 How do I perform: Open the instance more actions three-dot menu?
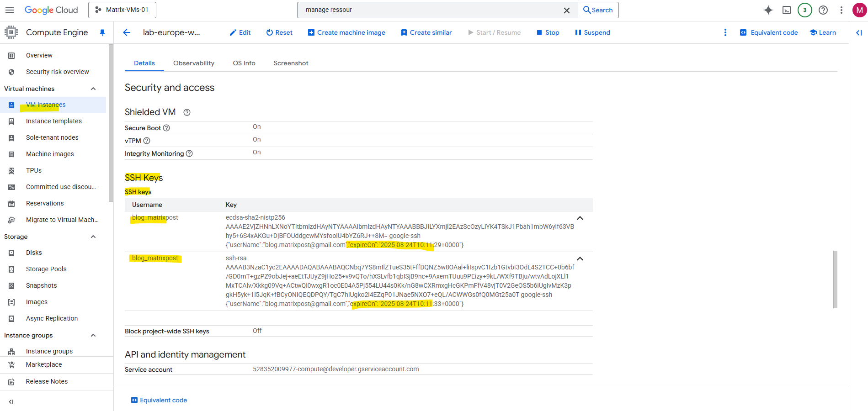pyautogui.click(x=725, y=32)
